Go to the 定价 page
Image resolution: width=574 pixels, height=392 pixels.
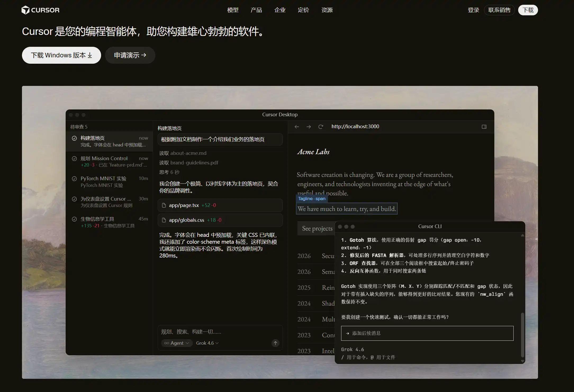[x=303, y=10]
